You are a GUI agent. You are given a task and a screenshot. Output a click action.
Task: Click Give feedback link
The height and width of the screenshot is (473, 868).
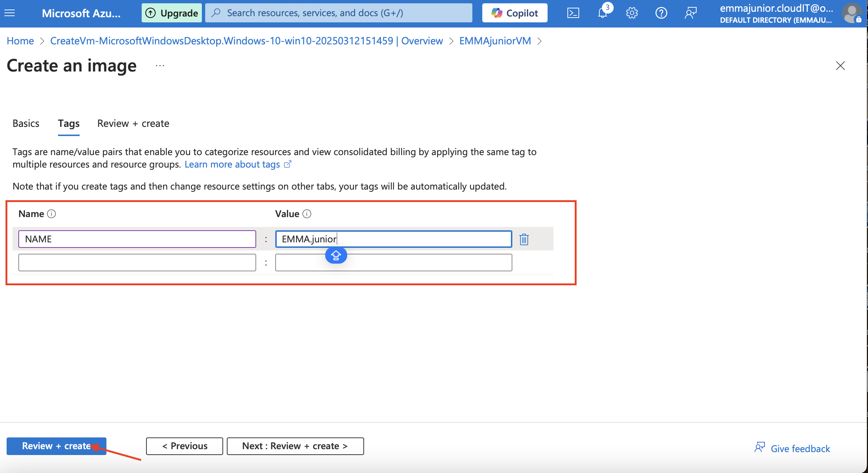(792, 448)
